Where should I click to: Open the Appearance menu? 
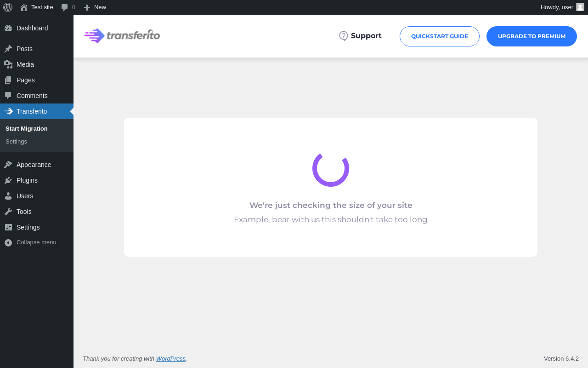click(37, 165)
